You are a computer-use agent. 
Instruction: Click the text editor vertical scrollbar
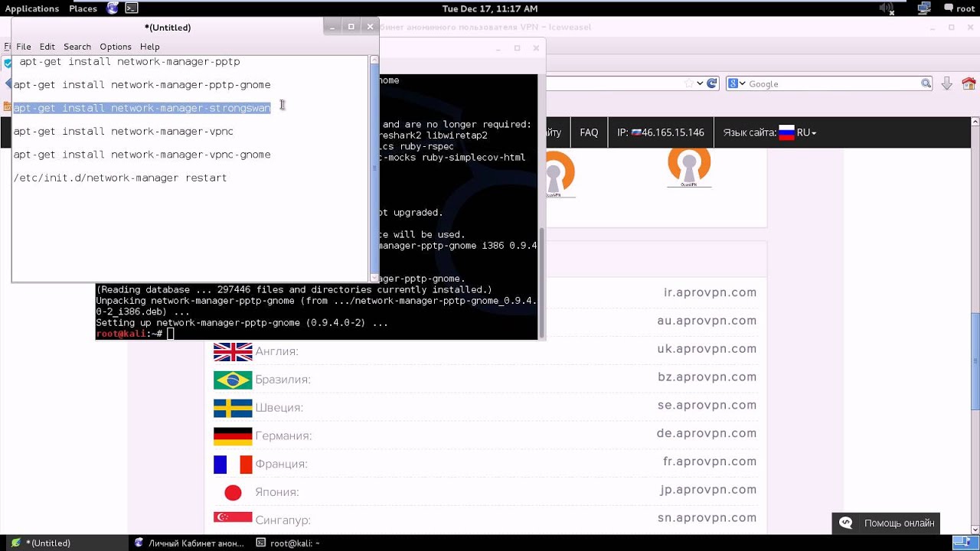[374, 168]
